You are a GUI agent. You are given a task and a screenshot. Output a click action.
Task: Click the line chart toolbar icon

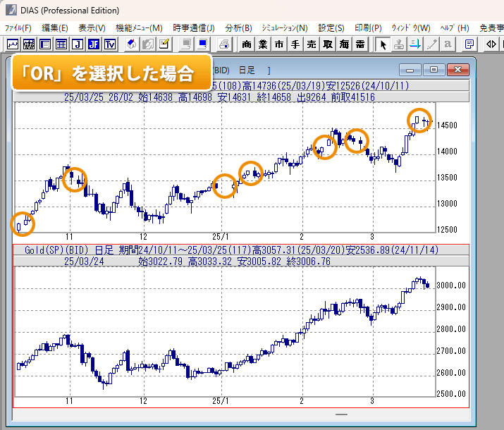(13, 44)
